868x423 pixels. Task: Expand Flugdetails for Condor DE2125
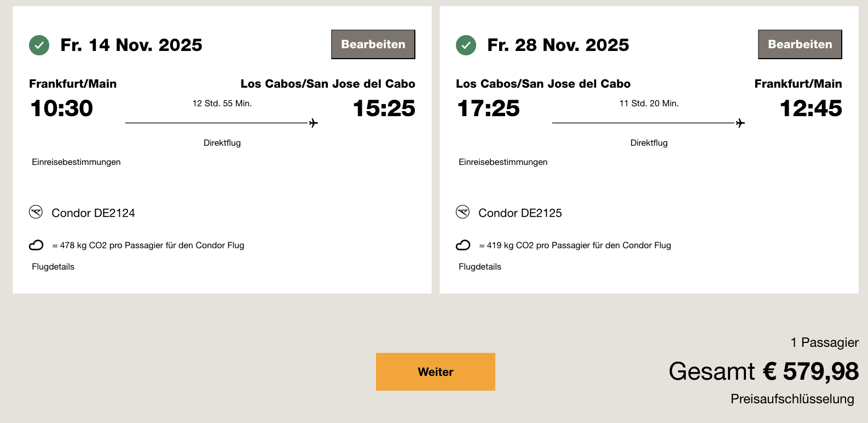[480, 267]
